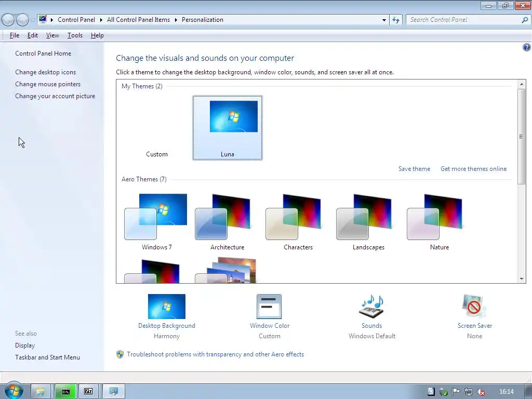
Task: Click the shield icon beside Troubleshoot link
Action: pyautogui.click(x=120, y=354)
